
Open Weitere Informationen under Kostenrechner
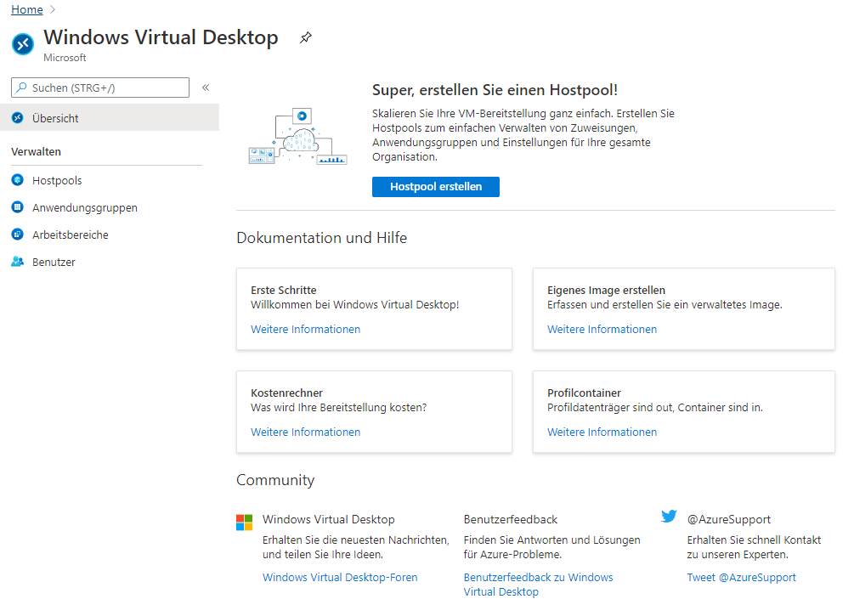(306, 432)
